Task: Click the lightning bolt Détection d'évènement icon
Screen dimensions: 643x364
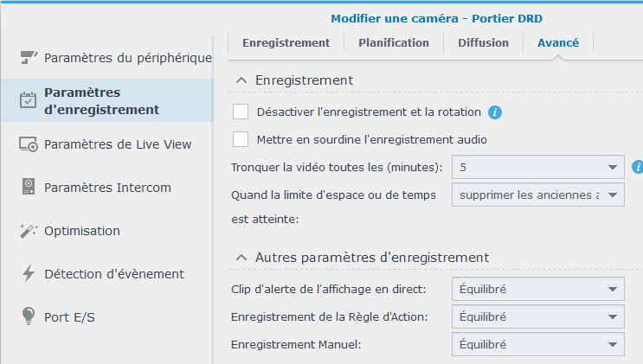Action: click(x=29, y=274)
